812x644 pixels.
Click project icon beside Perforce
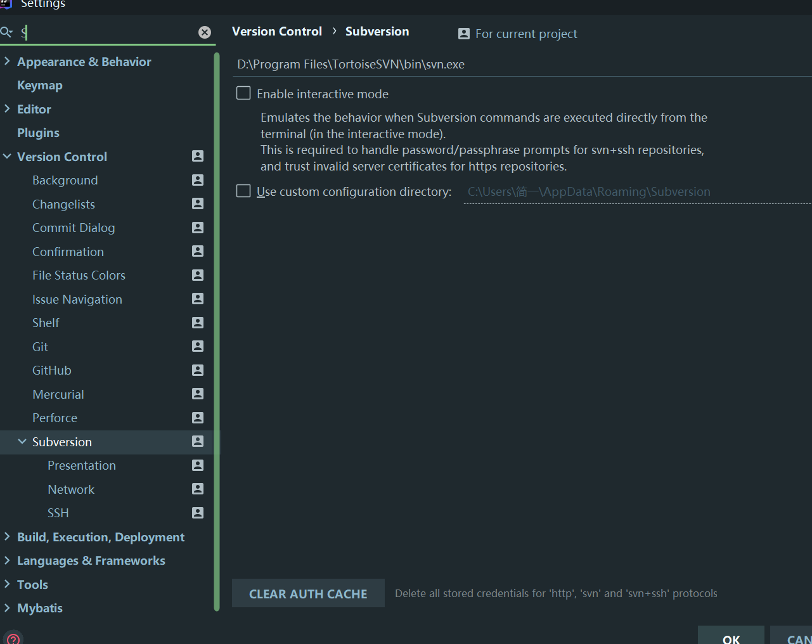click(198, 418)
